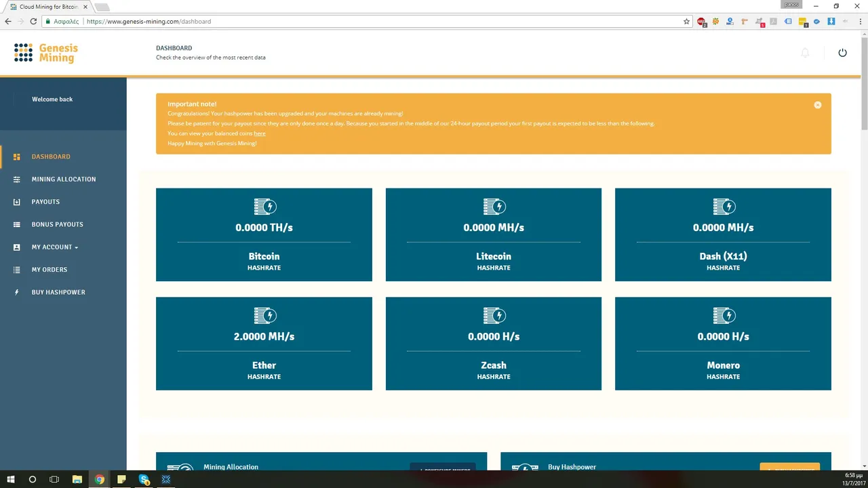868x488 pixels.
Task: Click the 'Welcome back' sidebar text
Action: pyautogui.click(x=52, y=99)
